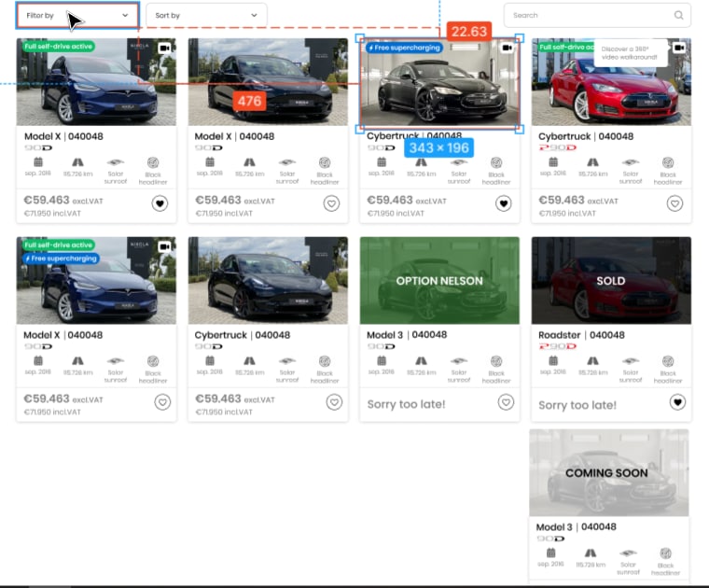The width and height of the screenshot is (709, 588).
Task: Click headliner icon on Coming Soon Model 3 card
Action: pyautogui.click(x=665, y=553)
